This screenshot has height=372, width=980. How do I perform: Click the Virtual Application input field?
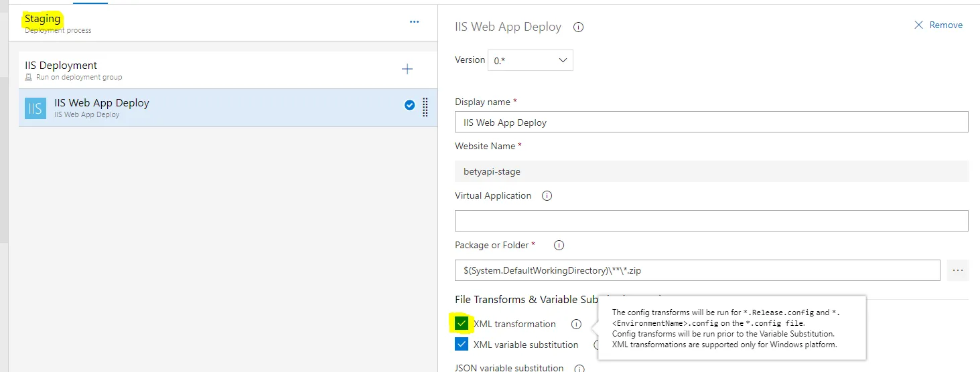(x=711, y=221)
